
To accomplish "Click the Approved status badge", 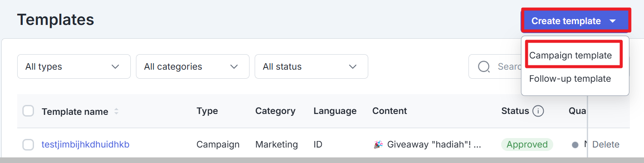I will pyautogui.click(x=527, y=145).
